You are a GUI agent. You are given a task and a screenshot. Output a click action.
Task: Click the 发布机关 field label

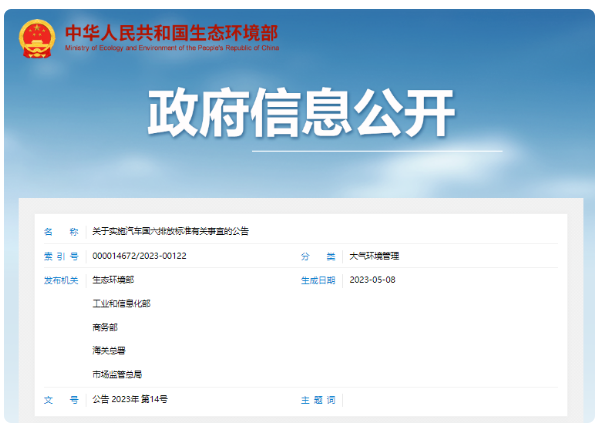61,280
